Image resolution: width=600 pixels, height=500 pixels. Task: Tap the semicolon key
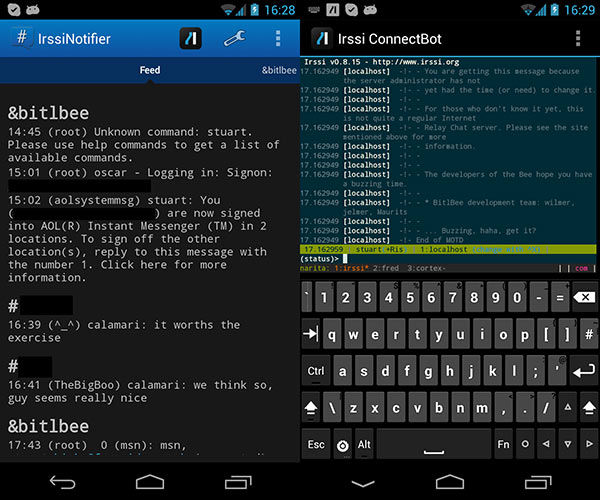tap(535, 370)
